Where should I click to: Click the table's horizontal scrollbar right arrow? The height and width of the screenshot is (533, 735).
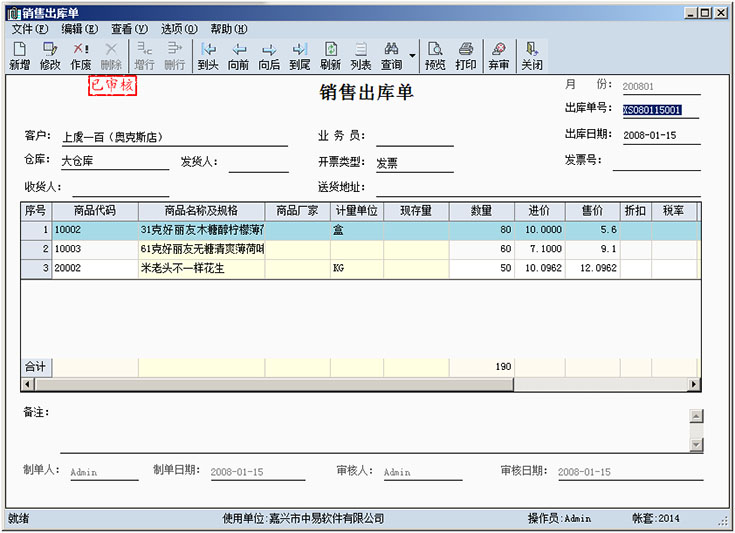point(694,385)
